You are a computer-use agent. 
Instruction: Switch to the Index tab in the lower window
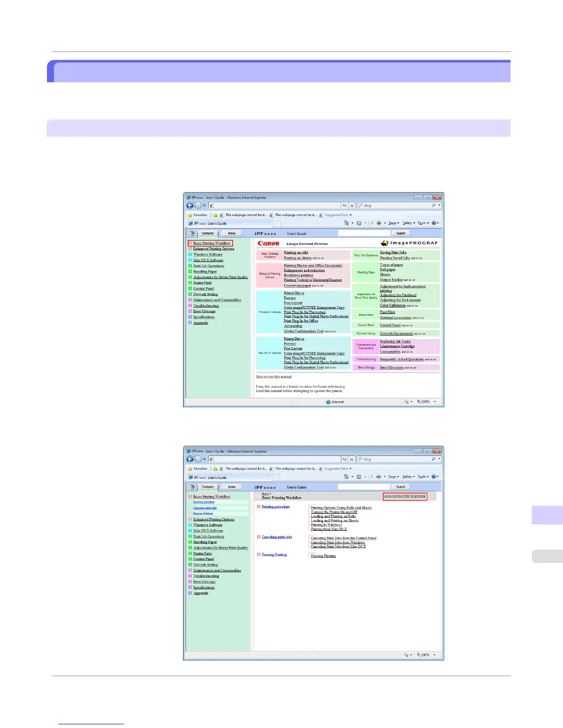click(x=232, y=487)
